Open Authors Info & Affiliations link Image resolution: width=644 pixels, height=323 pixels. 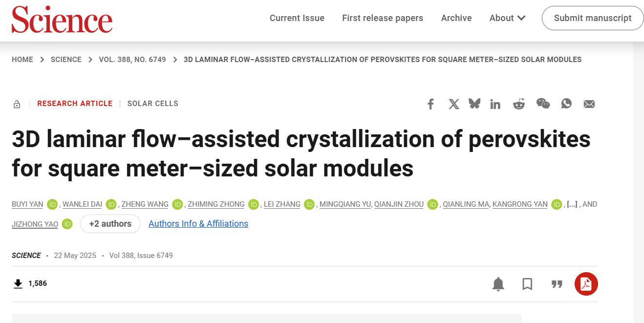(198, 224)
